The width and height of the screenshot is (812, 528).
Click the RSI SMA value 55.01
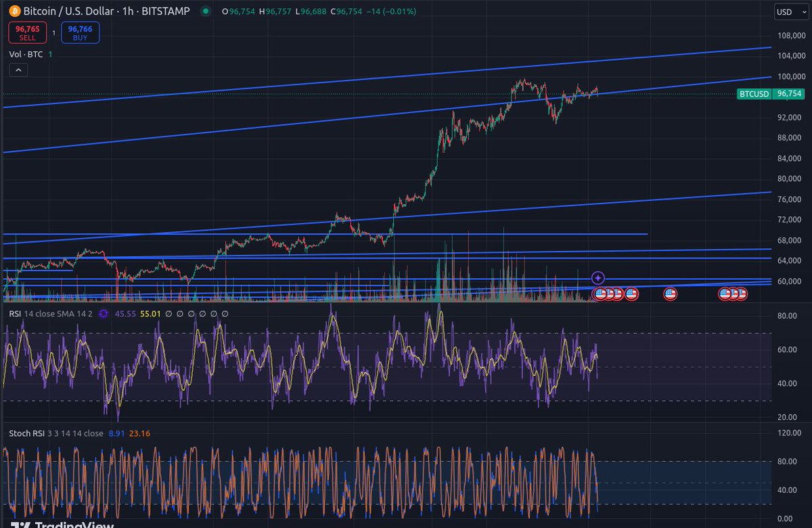[x=149, y=314]
